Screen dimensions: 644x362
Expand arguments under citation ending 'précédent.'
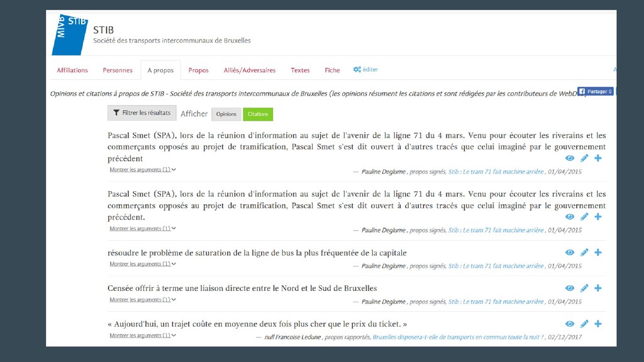[143, 229]
